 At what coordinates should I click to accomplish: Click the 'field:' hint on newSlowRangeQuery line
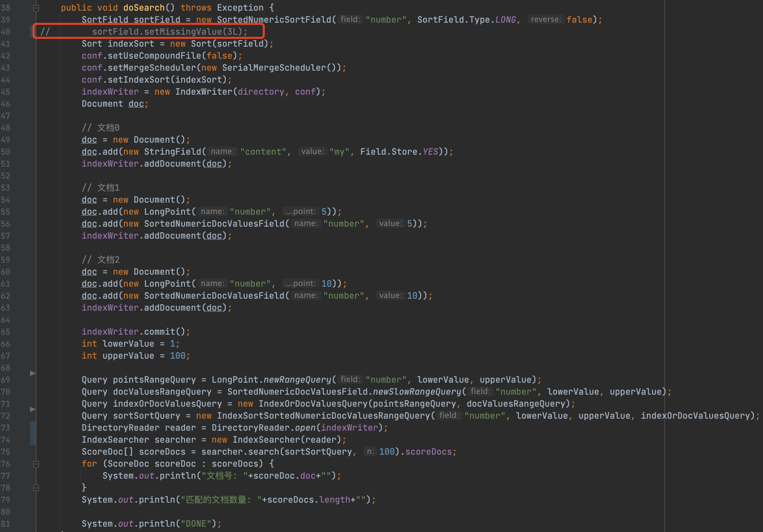pos(480,391)
